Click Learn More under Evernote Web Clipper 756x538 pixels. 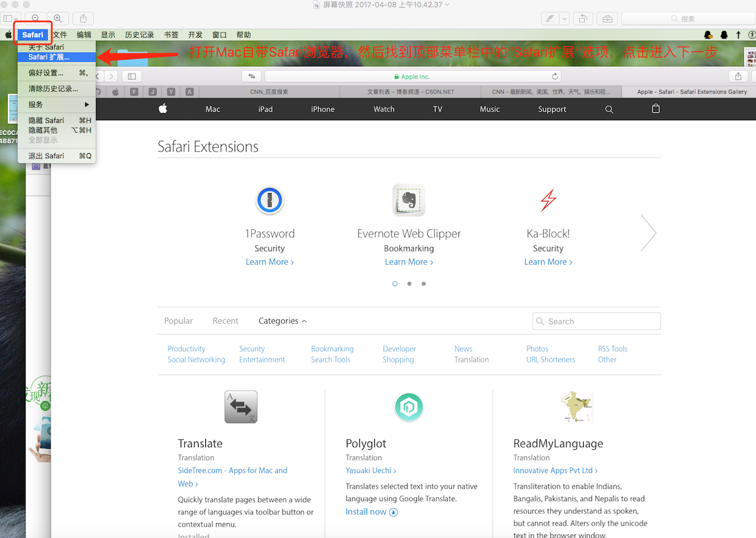click(x=409, y=262)
